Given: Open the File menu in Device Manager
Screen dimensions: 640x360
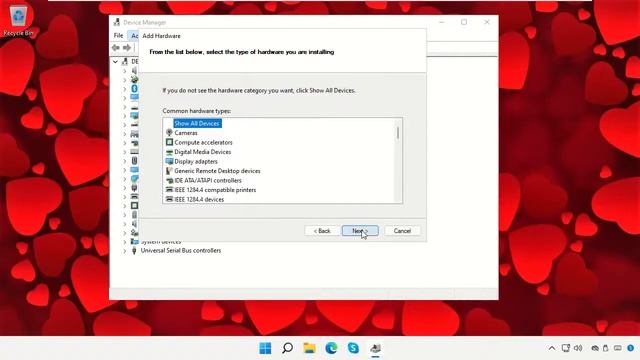Looking at the screenshot, I should click(x=118, y=36).
